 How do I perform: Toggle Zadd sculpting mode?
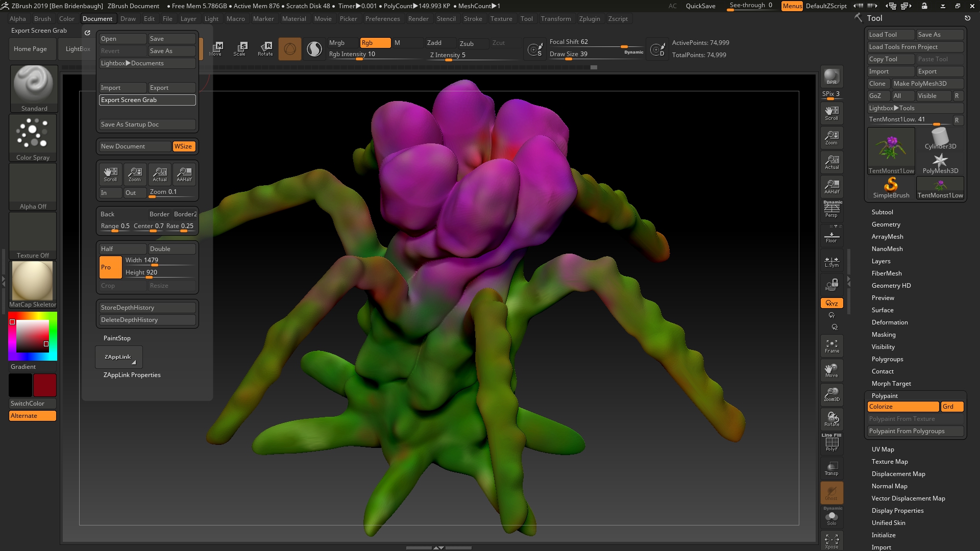(x=437, y=43)
